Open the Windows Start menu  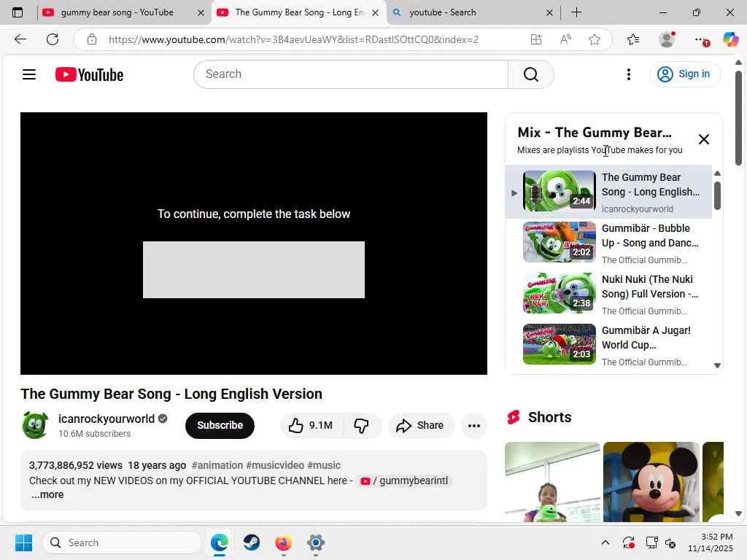click(x=23, y=542)
